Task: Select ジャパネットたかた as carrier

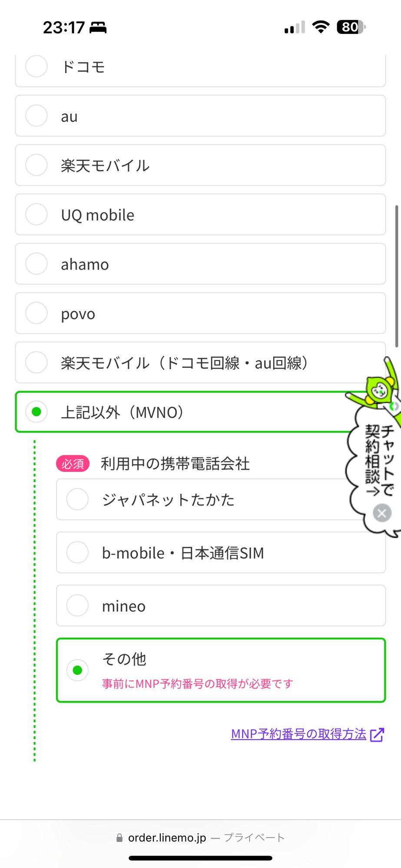Action: [77, 500]
